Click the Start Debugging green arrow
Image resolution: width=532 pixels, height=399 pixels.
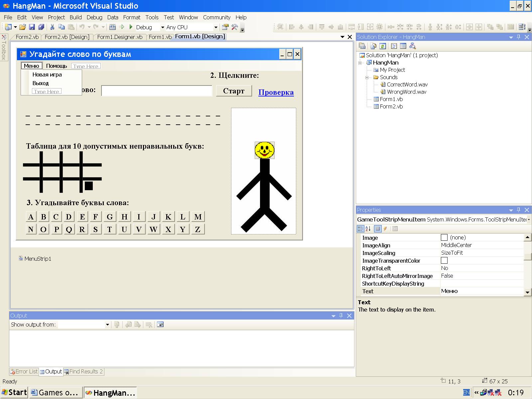131,27
